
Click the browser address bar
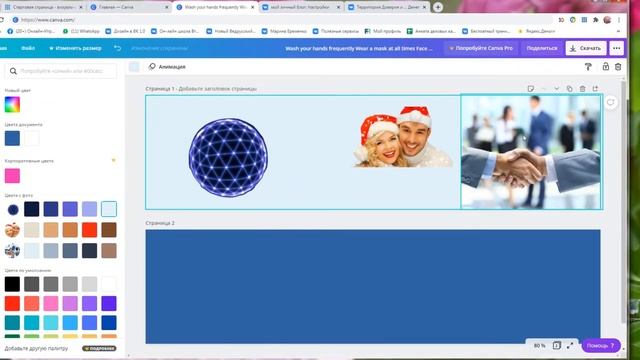[x=282, y=20]
